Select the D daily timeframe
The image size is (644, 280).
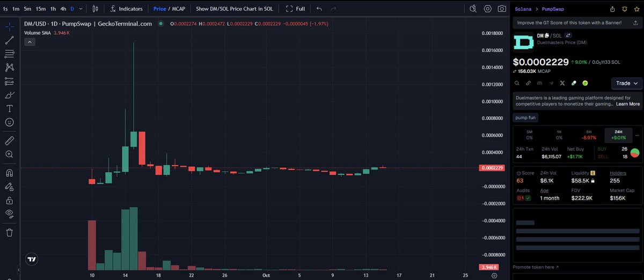point(72,9)
